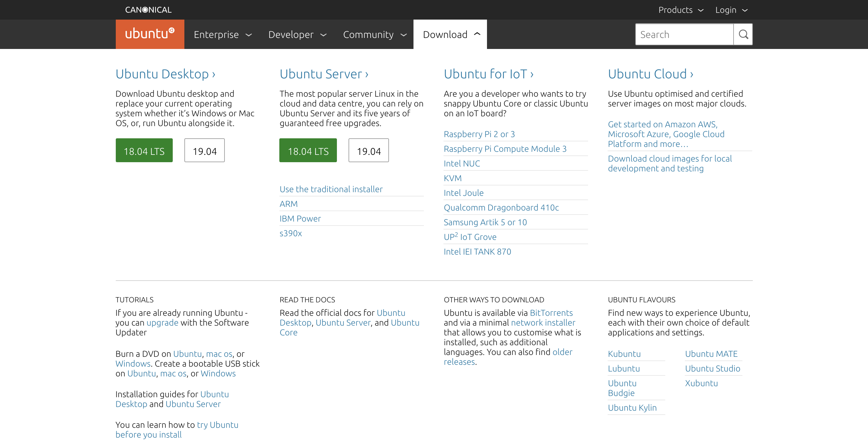The width and height of the screenshot is (868, 448).
Task: Open the Ubuntu Studio flavour link
Action: [x=712, y=368]
